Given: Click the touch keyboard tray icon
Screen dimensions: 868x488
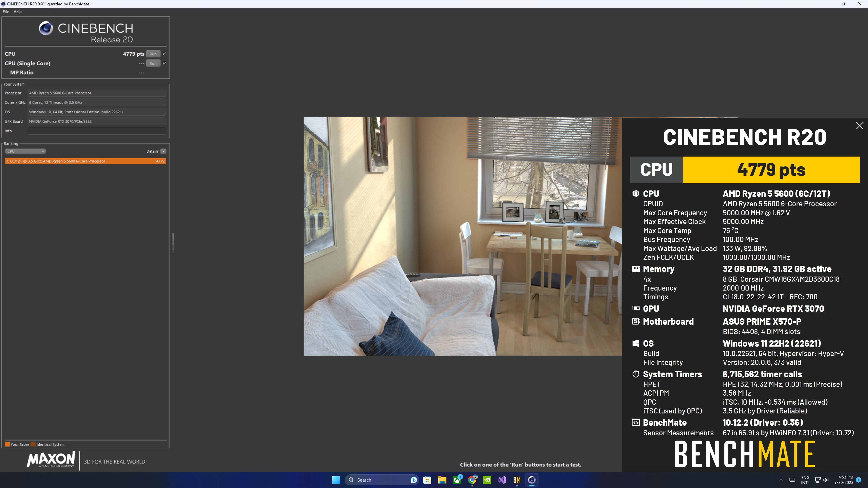Looking at the screenshot, I should (x=792, y=480).
